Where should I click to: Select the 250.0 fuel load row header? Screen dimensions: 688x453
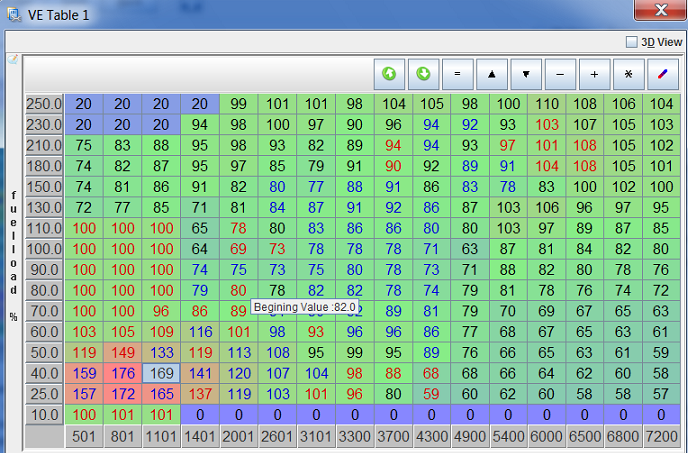point(44,104)
